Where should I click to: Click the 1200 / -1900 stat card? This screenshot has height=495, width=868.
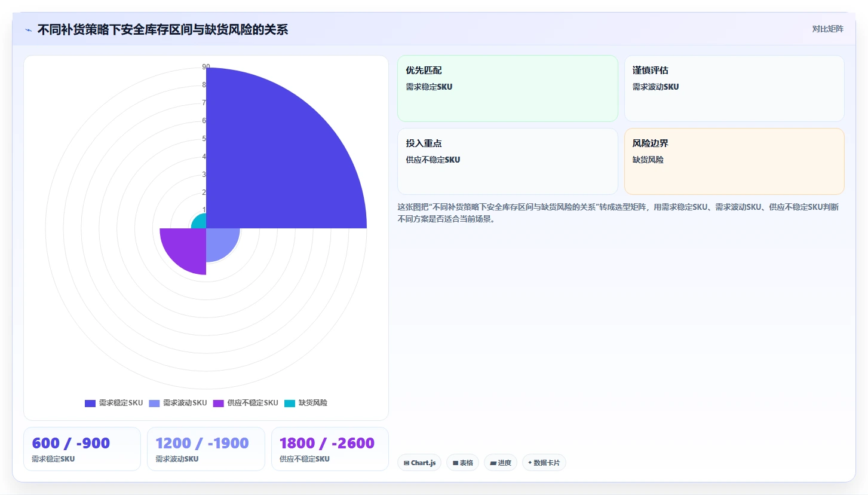click(206, 449)
